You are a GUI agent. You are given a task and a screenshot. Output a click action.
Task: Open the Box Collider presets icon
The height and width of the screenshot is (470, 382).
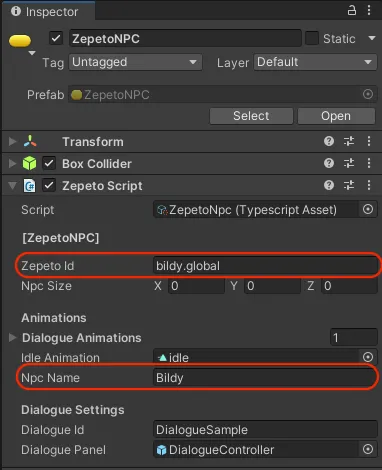point(349,163)
